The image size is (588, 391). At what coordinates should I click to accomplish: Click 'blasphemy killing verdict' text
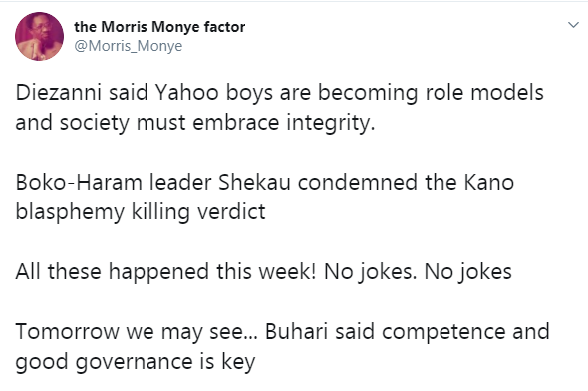point(141,212)
